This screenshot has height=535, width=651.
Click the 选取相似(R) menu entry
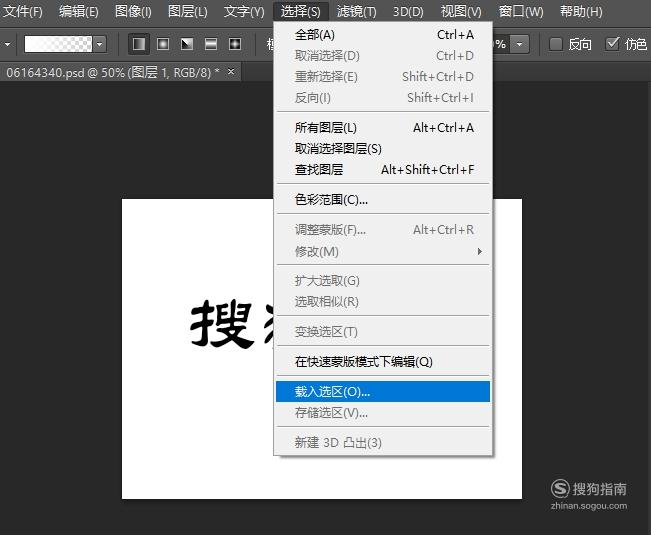[383, 302]
